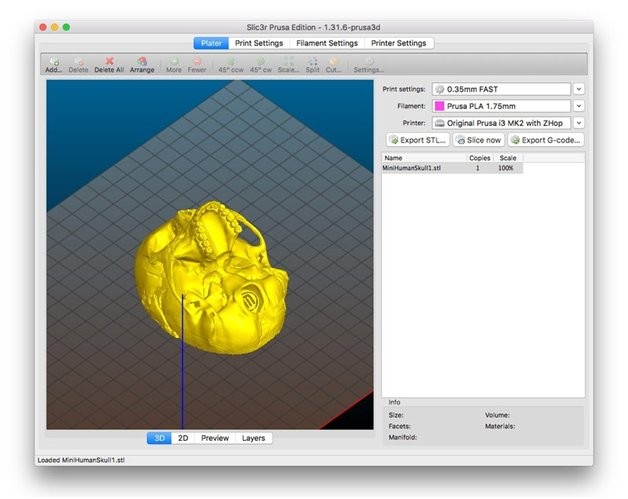628x499 pixels.
Task: Show the Layers view
Action: click(x=254, y=438)
